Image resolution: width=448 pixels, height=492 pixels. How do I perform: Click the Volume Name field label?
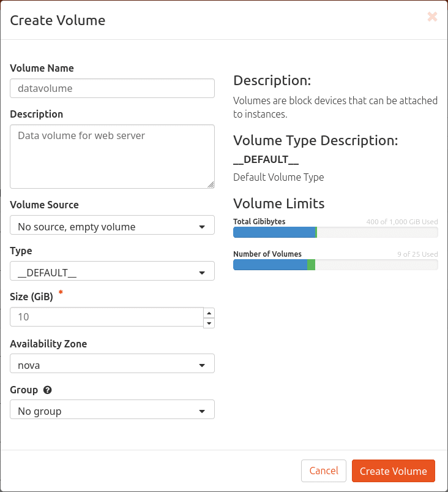click(x=42, y=68)
